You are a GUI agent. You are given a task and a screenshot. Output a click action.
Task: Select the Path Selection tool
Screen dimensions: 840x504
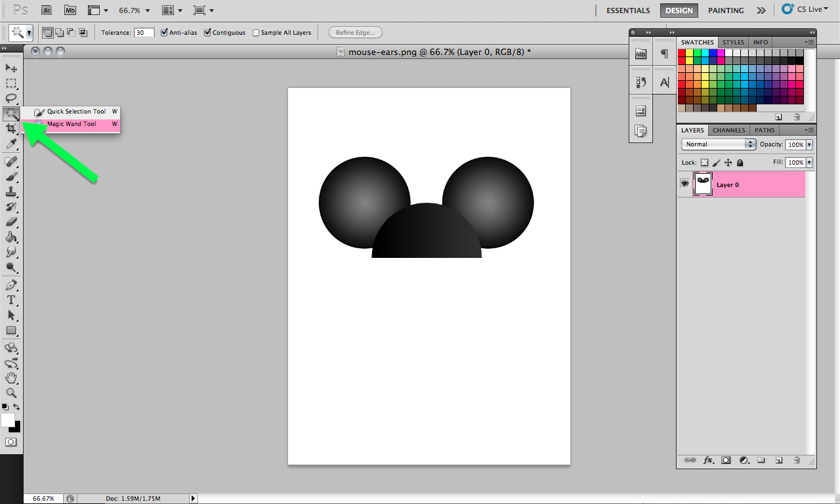tap(11, 315)
